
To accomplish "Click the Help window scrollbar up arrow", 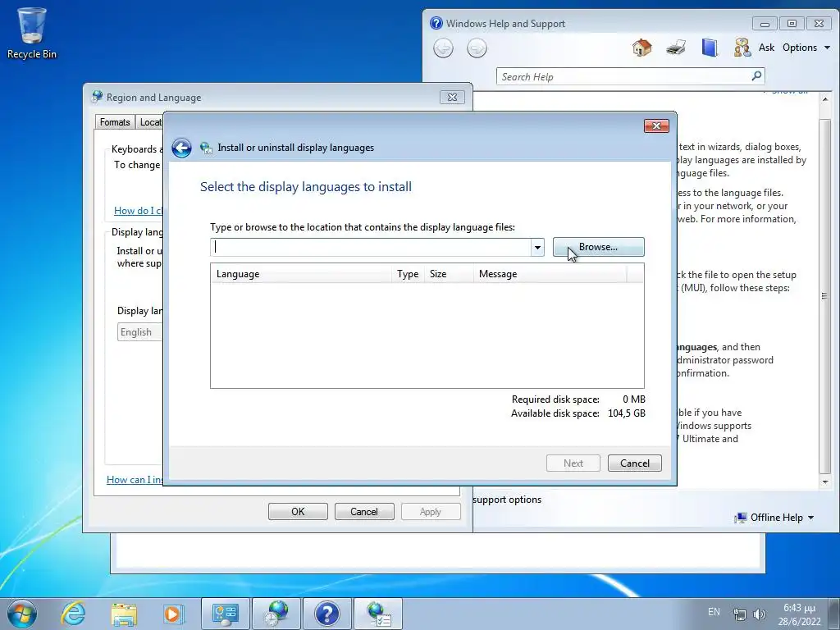I will [x=825, y=99].
